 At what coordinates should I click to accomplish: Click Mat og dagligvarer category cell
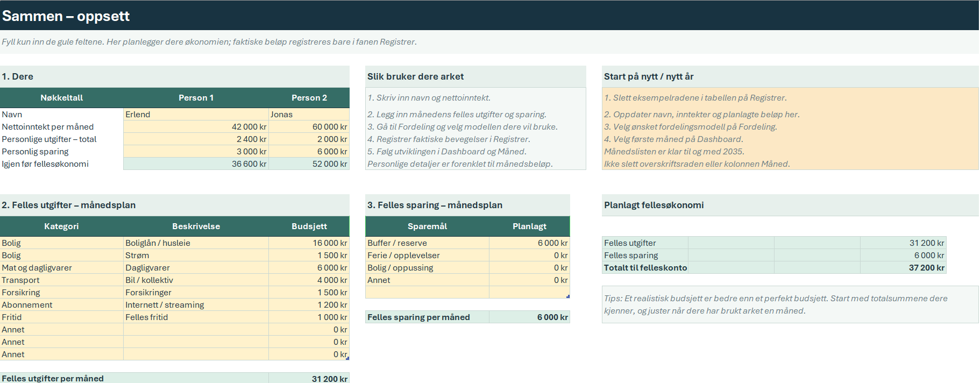click(61, 267)
